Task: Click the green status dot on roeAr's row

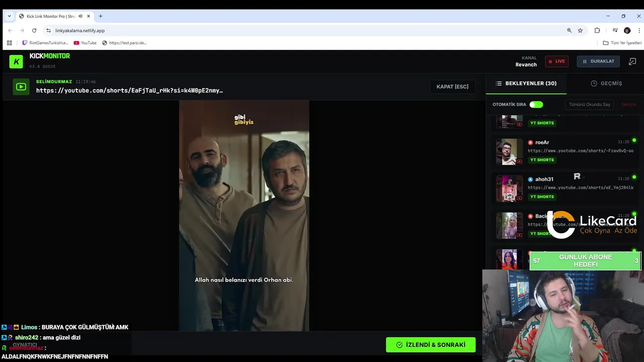Action: (x=634, y=140)
